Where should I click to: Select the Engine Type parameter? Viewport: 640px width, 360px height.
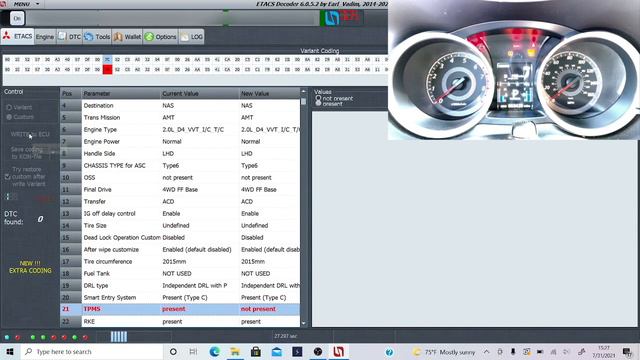tap(180, 129)
